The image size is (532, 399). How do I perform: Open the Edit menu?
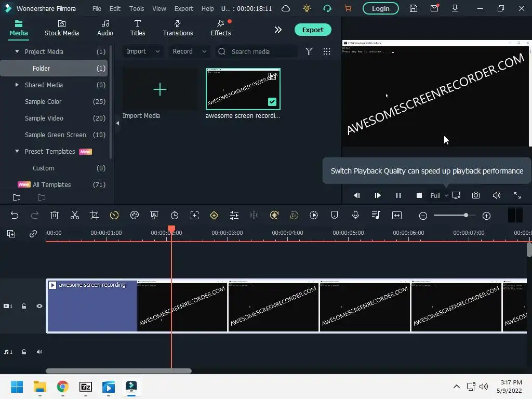point(115,8)
